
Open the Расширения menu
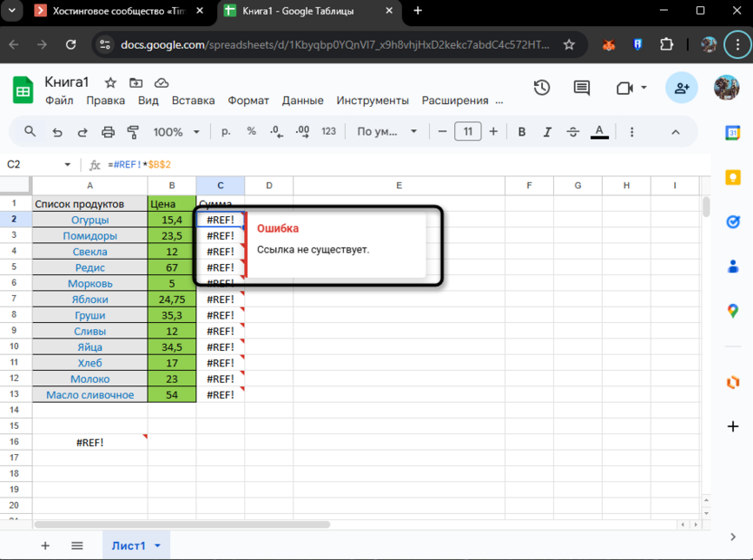click(454, 100)
